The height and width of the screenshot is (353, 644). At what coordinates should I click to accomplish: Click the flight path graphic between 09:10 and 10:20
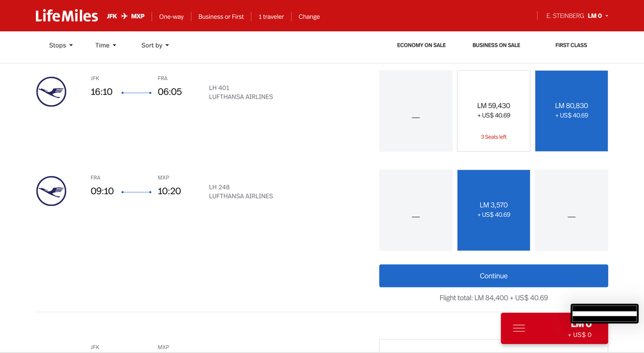(136, 191)
